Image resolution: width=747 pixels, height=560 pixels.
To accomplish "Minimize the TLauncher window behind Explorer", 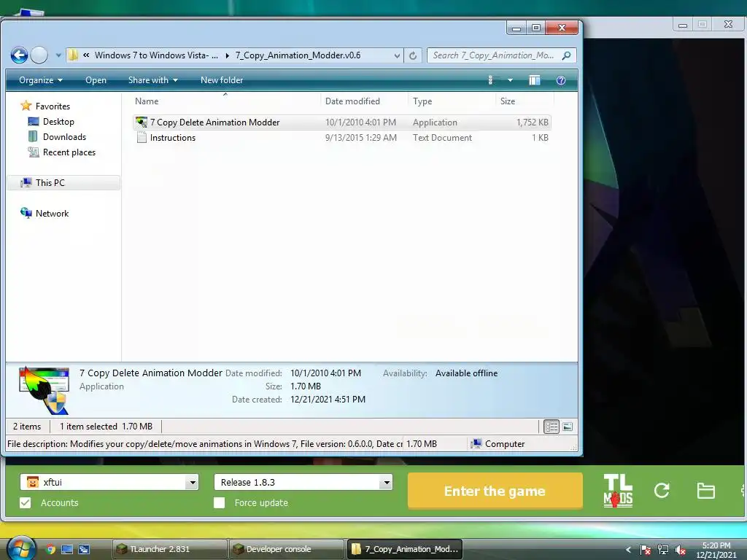I will (683, 25).
